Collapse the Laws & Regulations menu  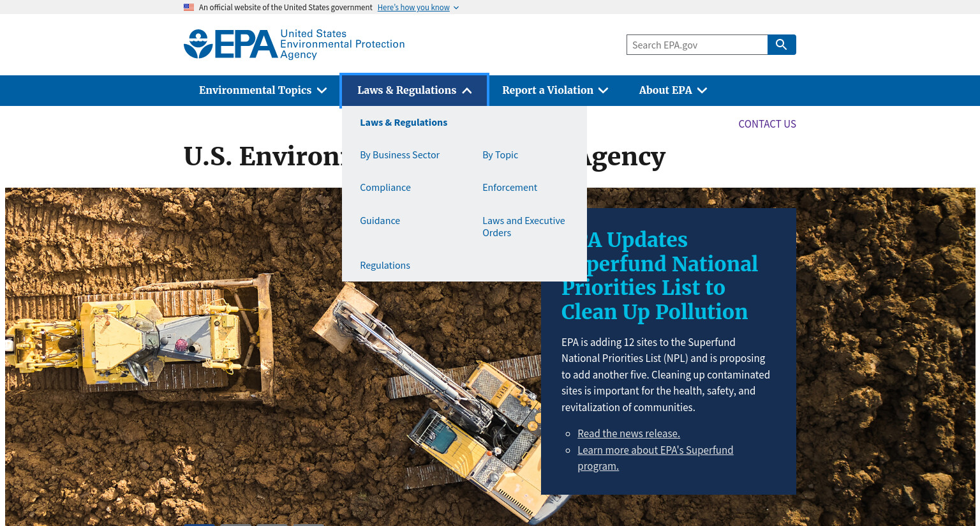point(415,91)
